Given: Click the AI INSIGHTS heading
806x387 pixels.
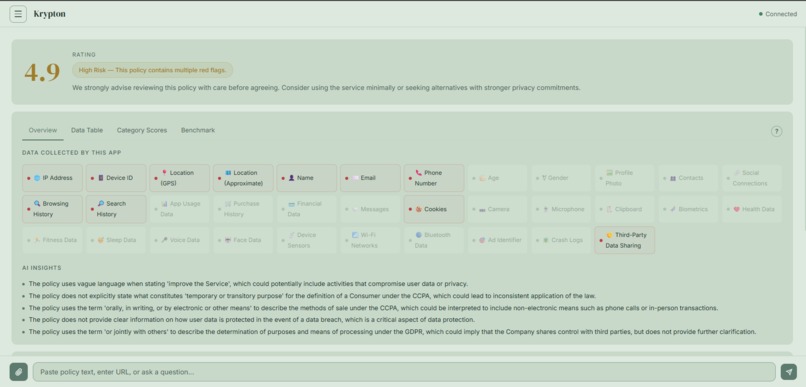Looking at the screenshot, I should point(42,268).
